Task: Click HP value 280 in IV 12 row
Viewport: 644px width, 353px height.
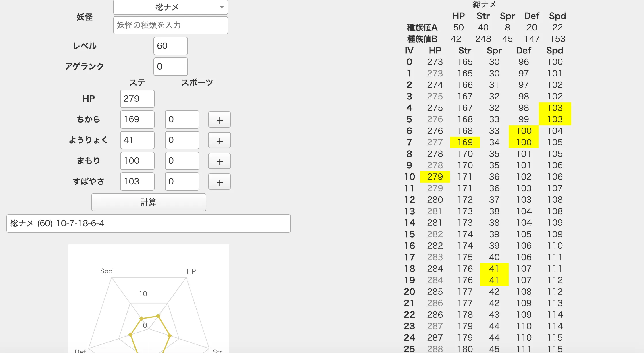Action: 435,200
